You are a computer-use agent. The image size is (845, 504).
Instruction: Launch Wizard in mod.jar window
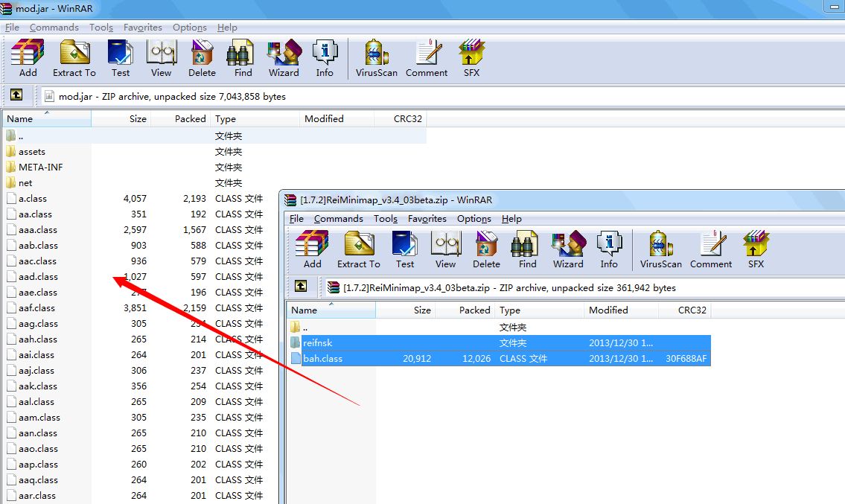click(284, 58)
